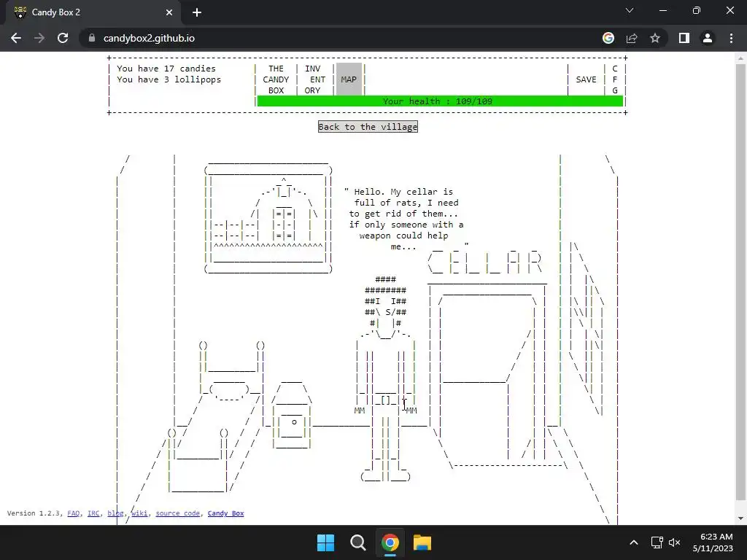Click the stove with round window
Screen dimensions: 747x560
pos(292,414)
